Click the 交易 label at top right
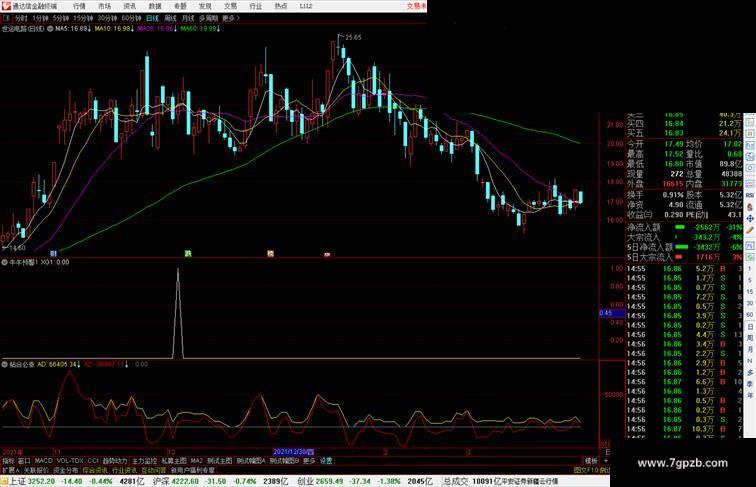The height and width of the screenshot is (487, 756). pos(417,6)
